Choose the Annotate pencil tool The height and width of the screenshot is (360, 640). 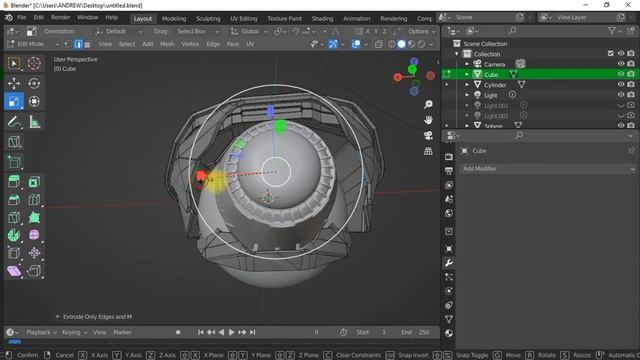click(x=14, y=122)
